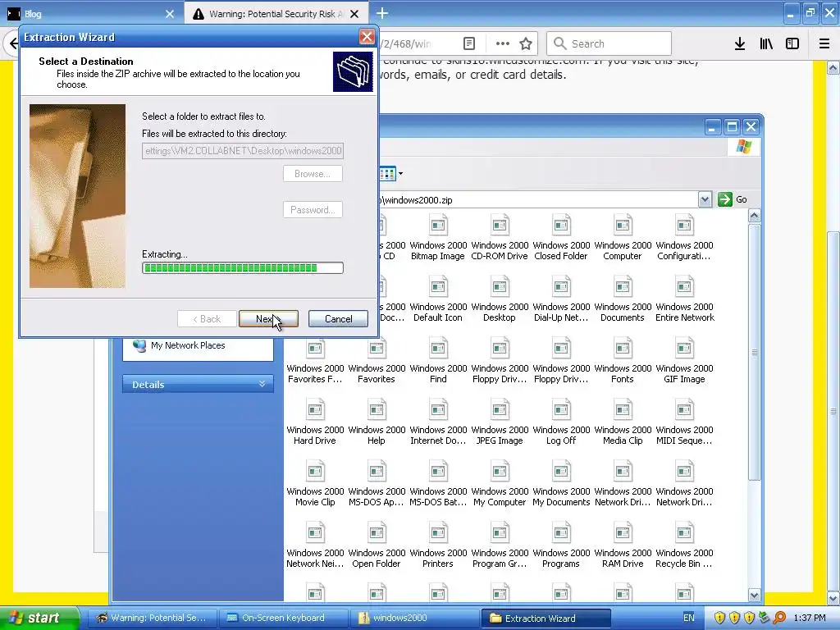Open page actions three-dot menu
Screen dimensions: 840x630
point(503,43)
